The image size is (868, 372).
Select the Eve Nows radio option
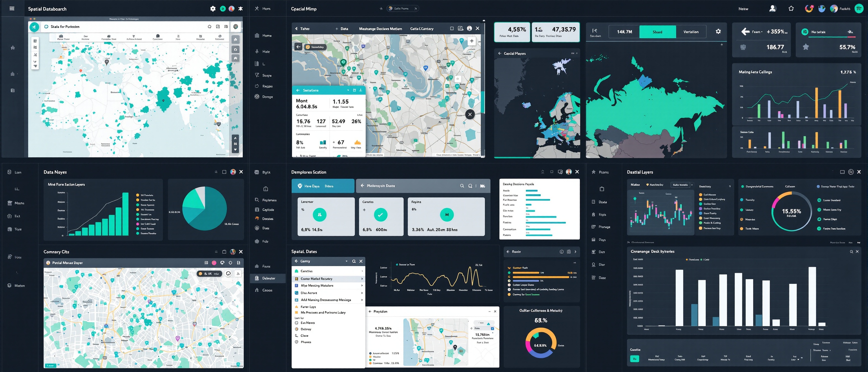[x=296, y=322]
